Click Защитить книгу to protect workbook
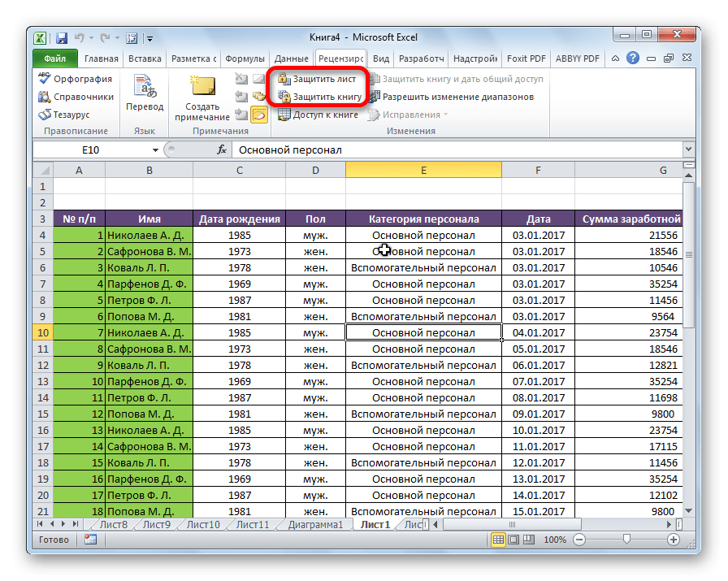 [x=320, y=97]
